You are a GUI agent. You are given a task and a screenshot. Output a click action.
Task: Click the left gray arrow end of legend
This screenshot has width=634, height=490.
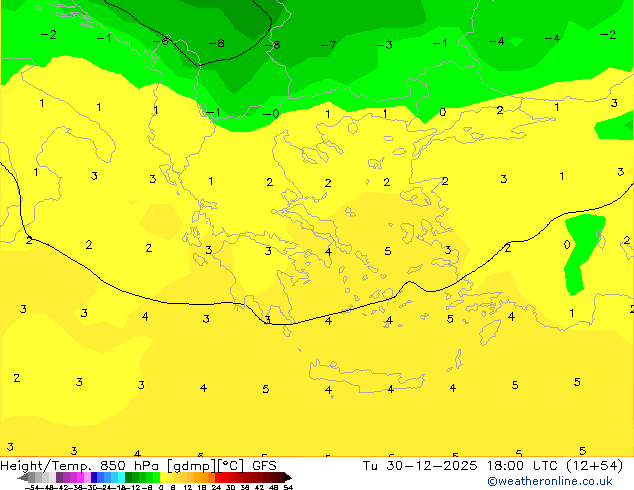[23, 478]
